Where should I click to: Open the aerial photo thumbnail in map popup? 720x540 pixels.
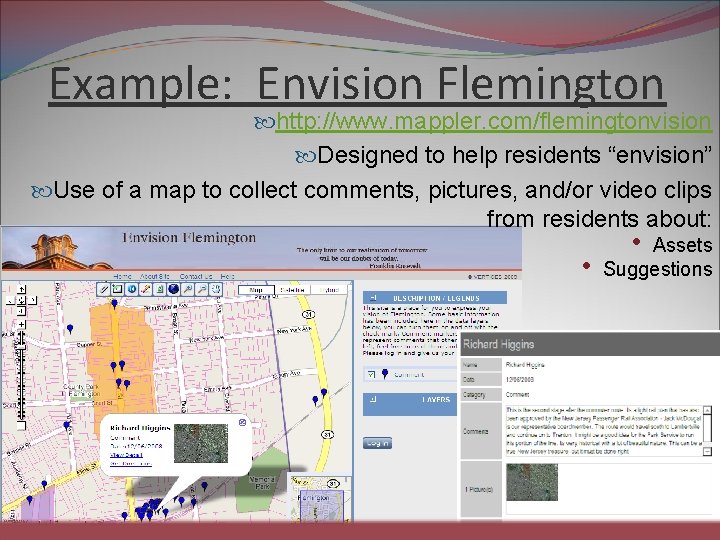pyautogui.click(x=201, y=443)
